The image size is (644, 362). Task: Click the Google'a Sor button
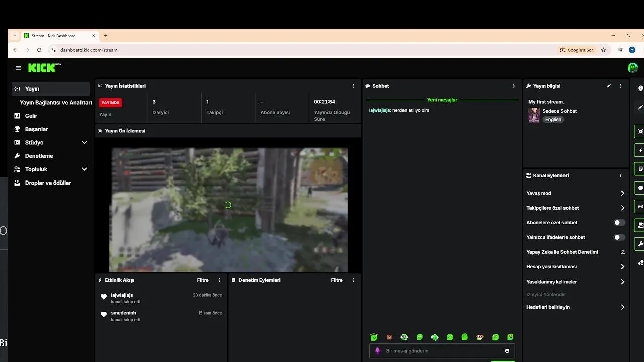[577, 50]
